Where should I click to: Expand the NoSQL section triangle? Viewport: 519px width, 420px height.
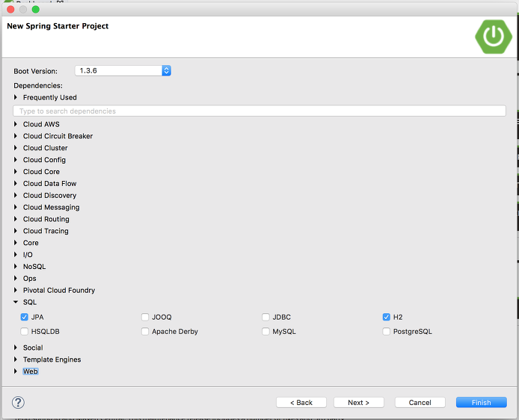click(x=15, y=267)
